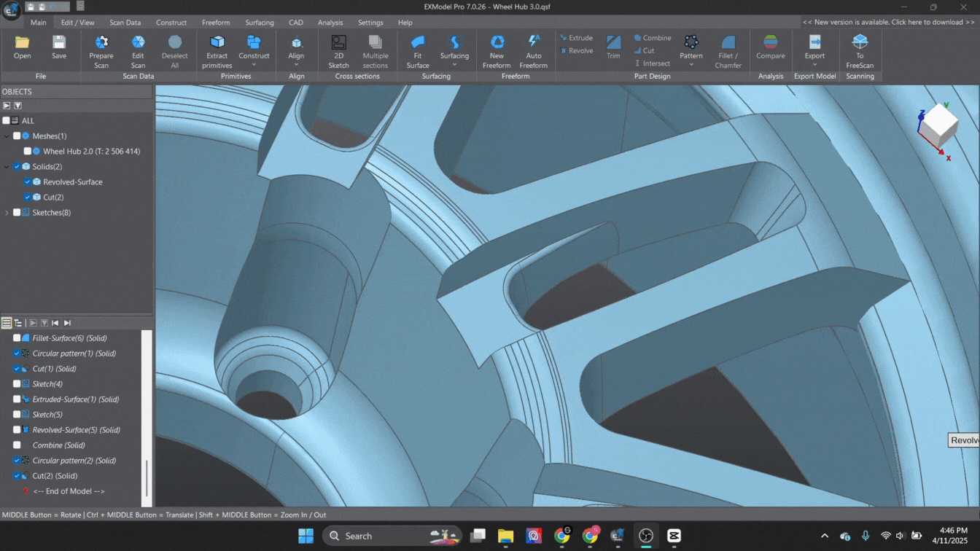The height and width of the screenshot is (551, 980).
Task: Collapse the Solids(2) tree group
Action: pos(7,167)
